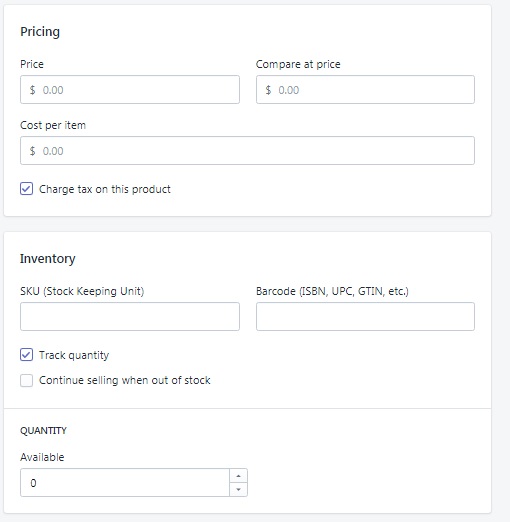Image resolution: width=510 pixels, height=522 pixels.
Task: Select the Compare at price input box
Action: (x=365, y=90)
